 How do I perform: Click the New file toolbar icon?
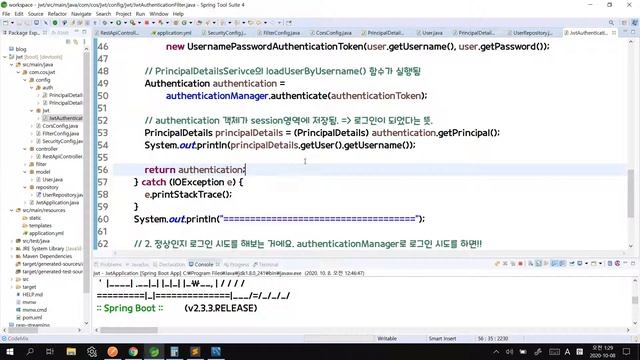point(5,22)
